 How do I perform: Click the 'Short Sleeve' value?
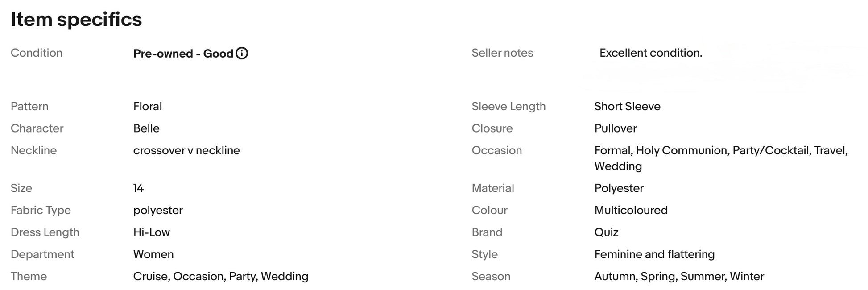(x=628, y=106)
